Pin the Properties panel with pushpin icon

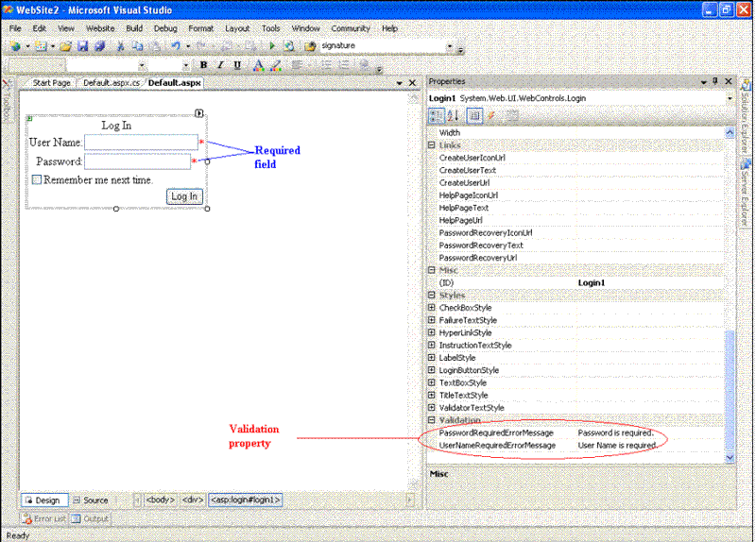715,81
